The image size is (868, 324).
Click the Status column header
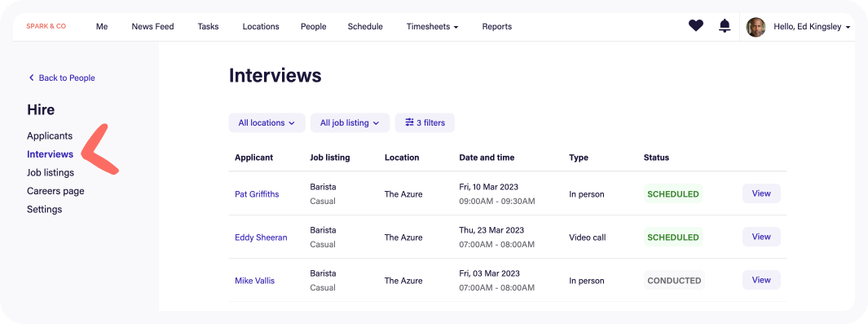point(657,158)
